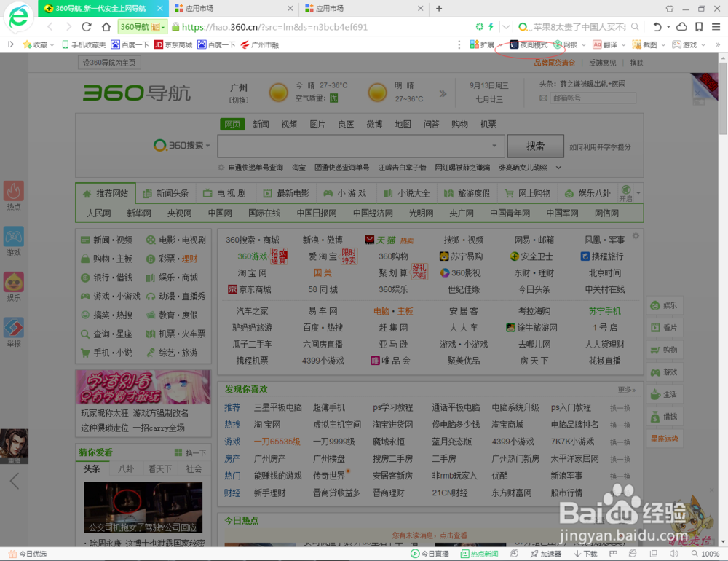The image size is (728, 561).
Task: Open the 翻译 translate tool
Action: [x=605, y=44]
